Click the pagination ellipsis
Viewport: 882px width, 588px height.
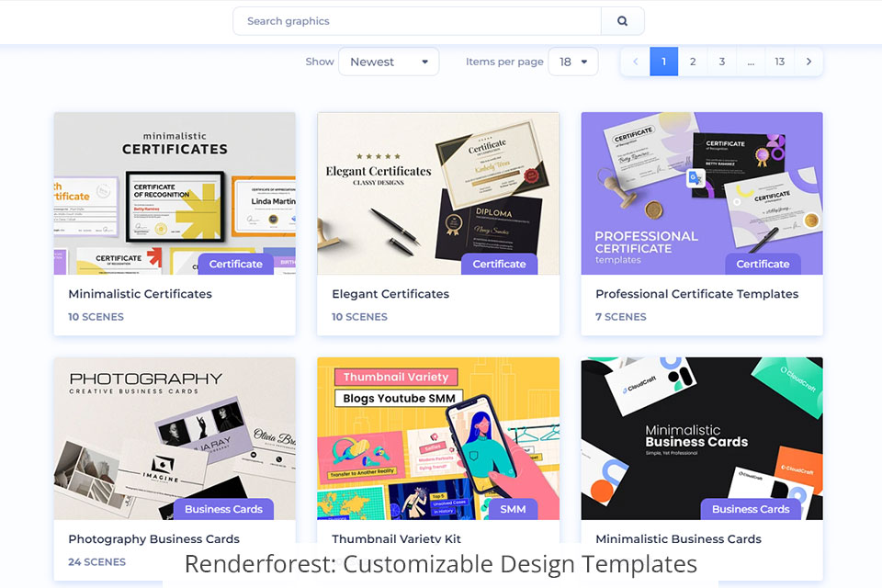[x=751, y=62]
